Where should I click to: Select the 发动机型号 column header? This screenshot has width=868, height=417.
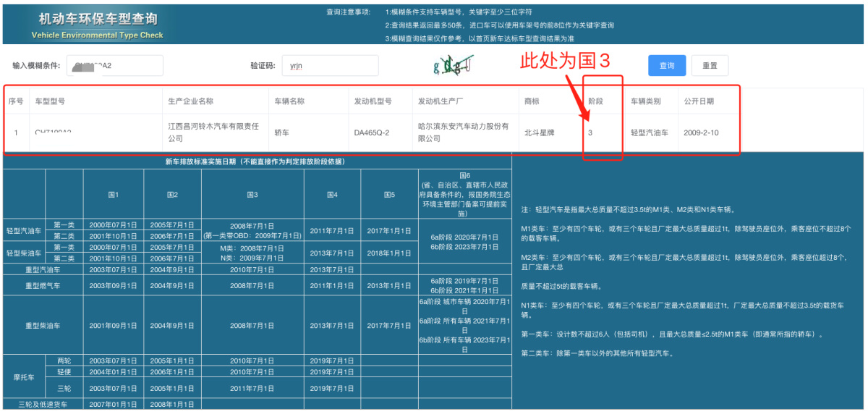pyautogui.click(x=373, y=101)
